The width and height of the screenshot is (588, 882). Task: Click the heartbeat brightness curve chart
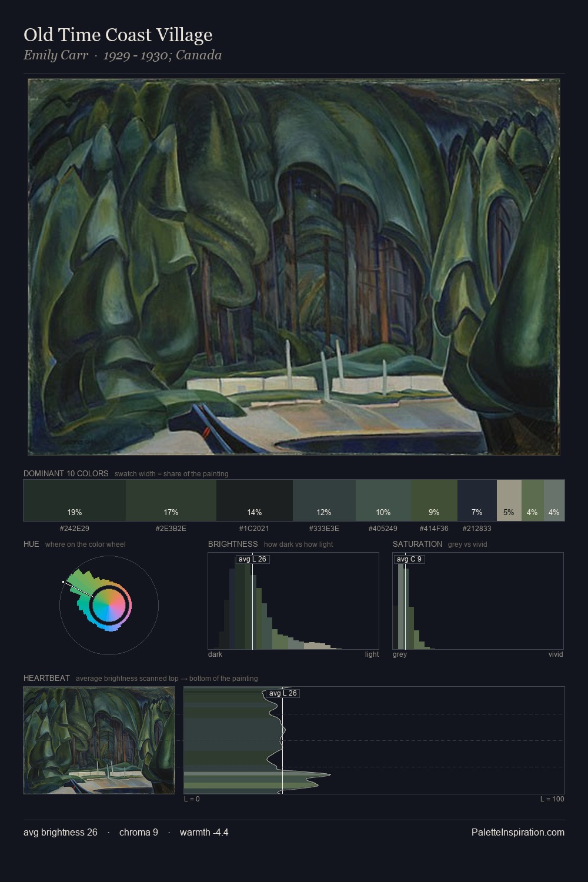(x=375, y=740)
